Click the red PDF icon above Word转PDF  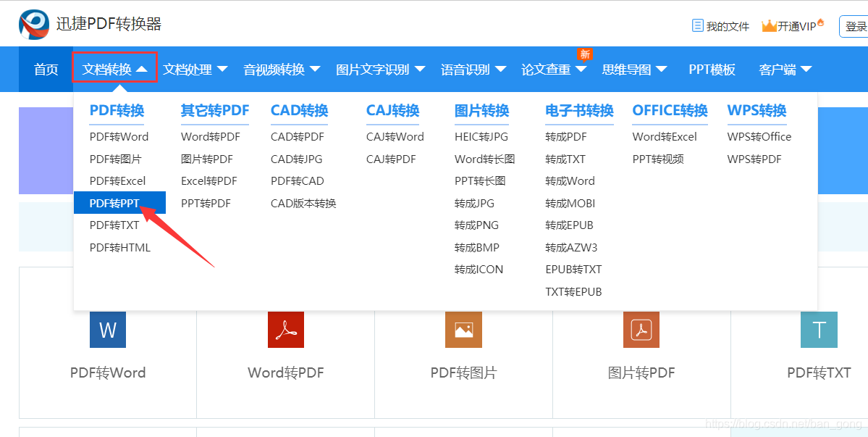click(x=286, y=330)
